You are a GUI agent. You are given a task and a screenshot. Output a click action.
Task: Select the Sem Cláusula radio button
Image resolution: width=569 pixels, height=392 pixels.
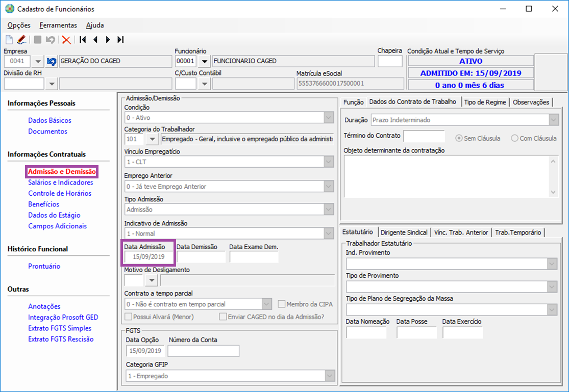coord(459,138)
